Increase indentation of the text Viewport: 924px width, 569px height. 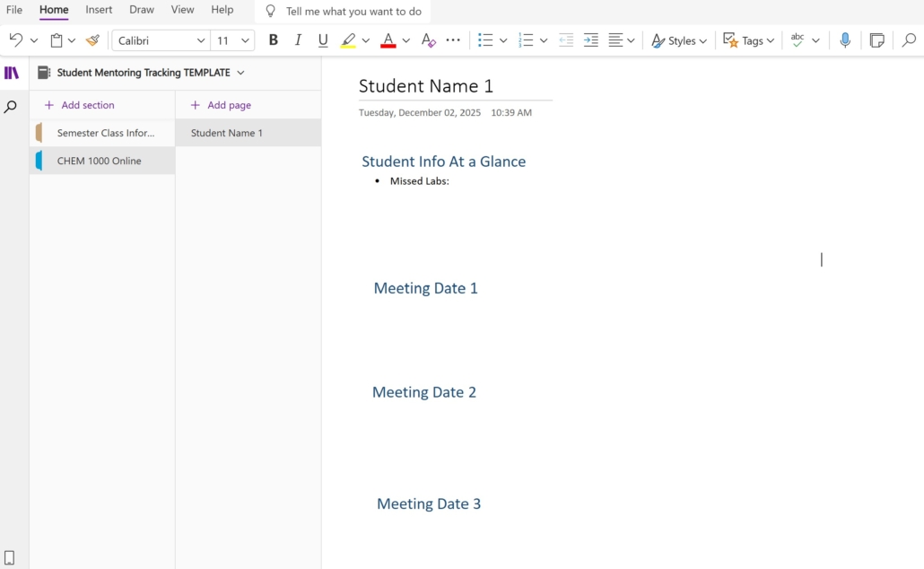[590, 40]
